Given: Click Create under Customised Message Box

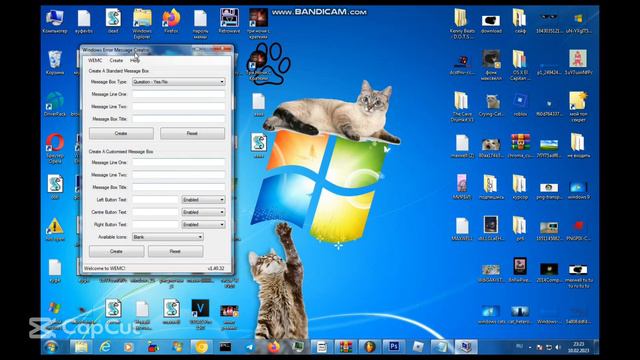Looking at the screenshot, I should click(x=116, y=251).
